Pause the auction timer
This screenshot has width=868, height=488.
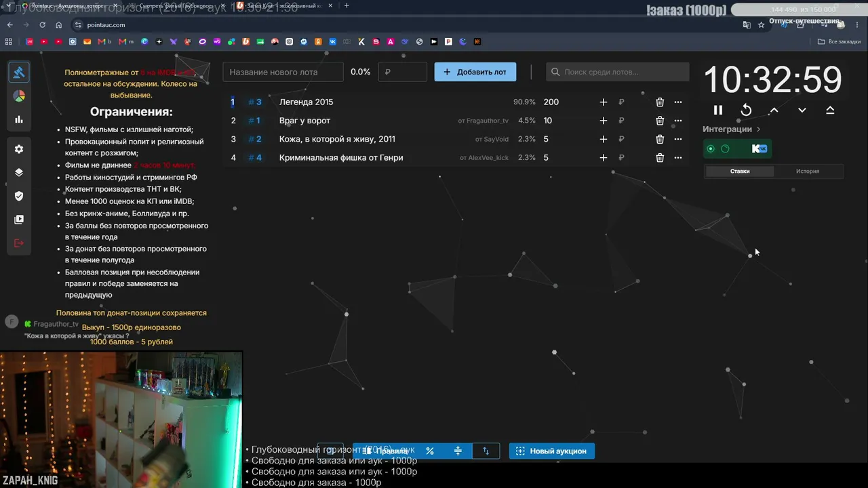point(718,110)
